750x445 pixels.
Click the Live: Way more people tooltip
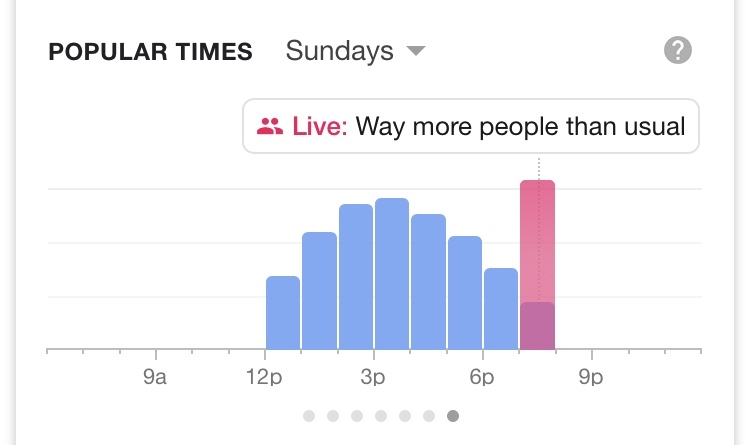[471, 126]
